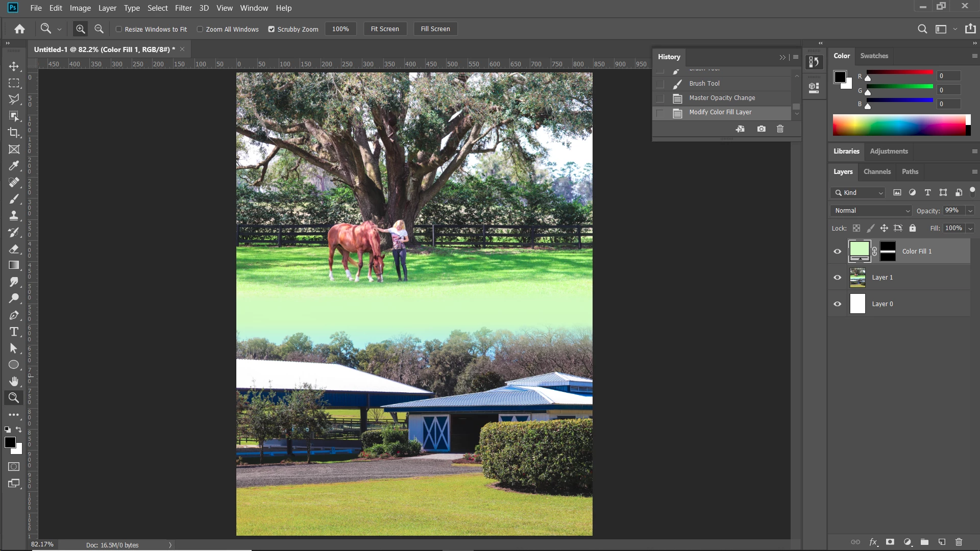Select the Horizontal Type tool
This screenshot has height=551, width=980.
(14, 332)
